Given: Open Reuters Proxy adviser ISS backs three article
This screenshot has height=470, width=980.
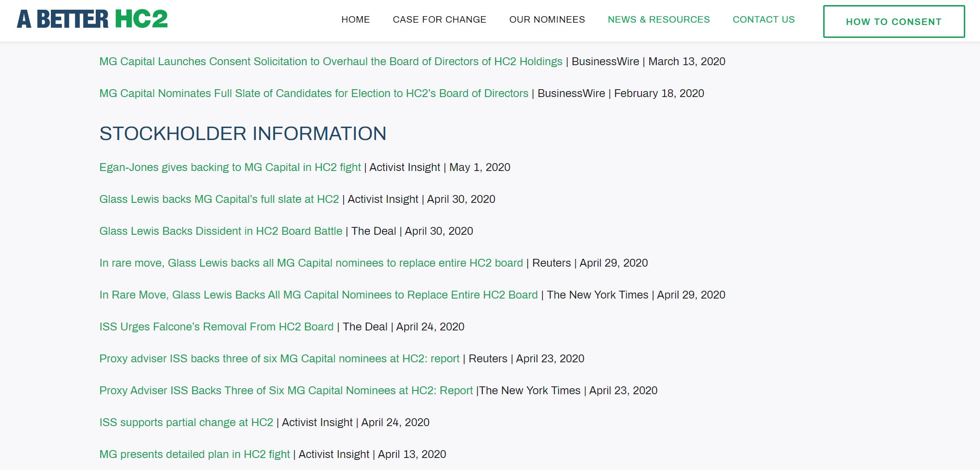Looking at the screenshot, I should coord(279,359).
